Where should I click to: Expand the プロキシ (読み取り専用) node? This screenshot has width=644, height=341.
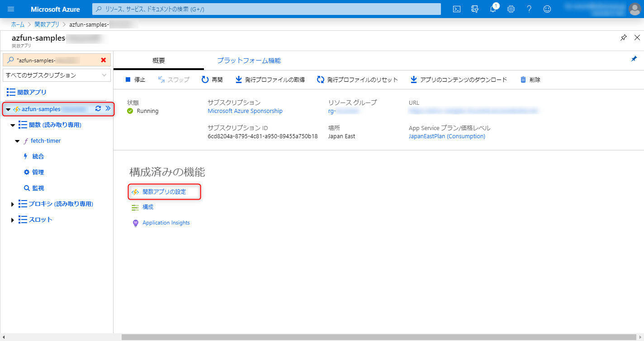click(x=13, y=204)
